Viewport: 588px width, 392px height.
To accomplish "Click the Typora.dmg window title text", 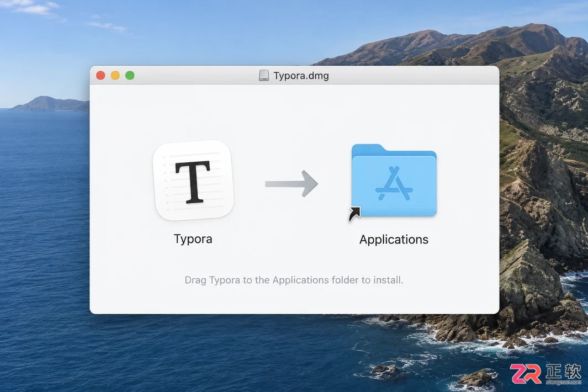I will tap(301, 76).
